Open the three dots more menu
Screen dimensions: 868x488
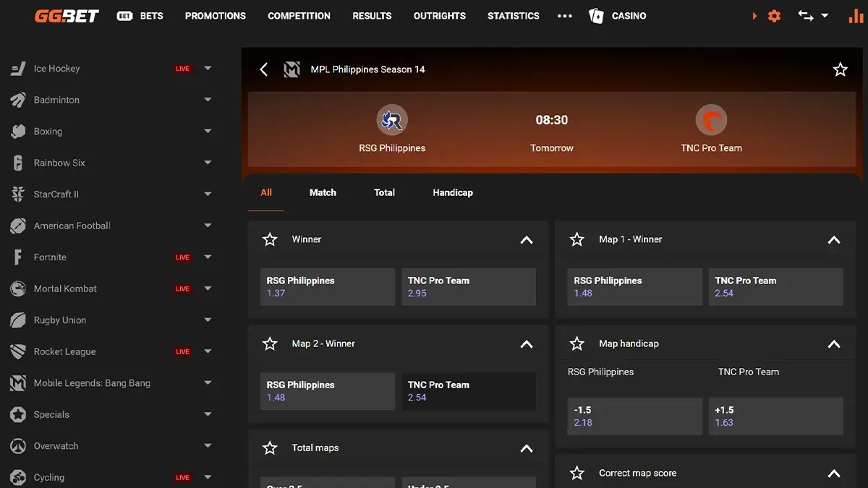click(565, 16)
